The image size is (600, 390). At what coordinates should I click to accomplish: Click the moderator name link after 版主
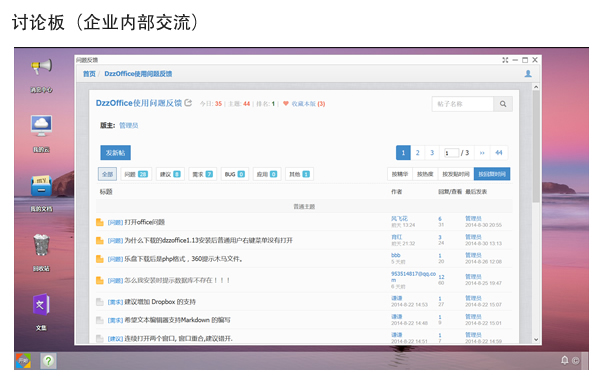click(129, 126)
